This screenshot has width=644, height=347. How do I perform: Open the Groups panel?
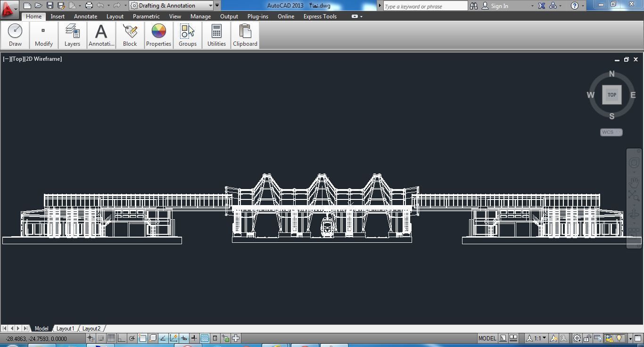tap(187, 35)
